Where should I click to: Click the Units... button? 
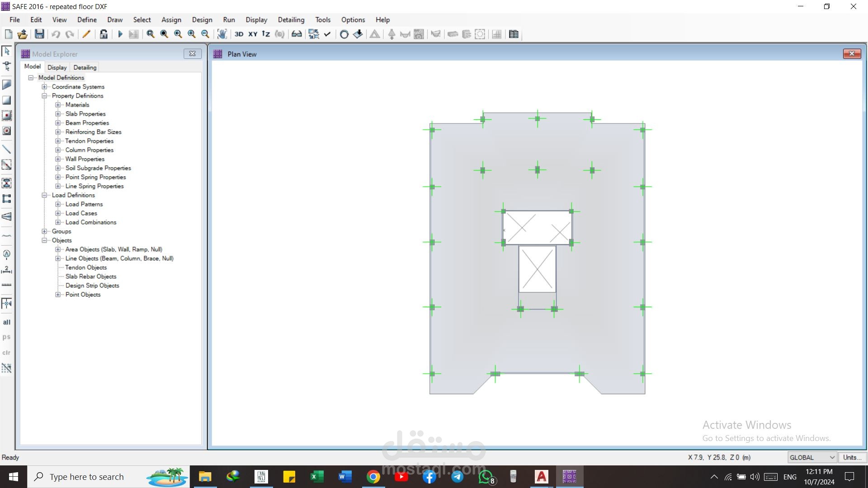tap(852, 457)
